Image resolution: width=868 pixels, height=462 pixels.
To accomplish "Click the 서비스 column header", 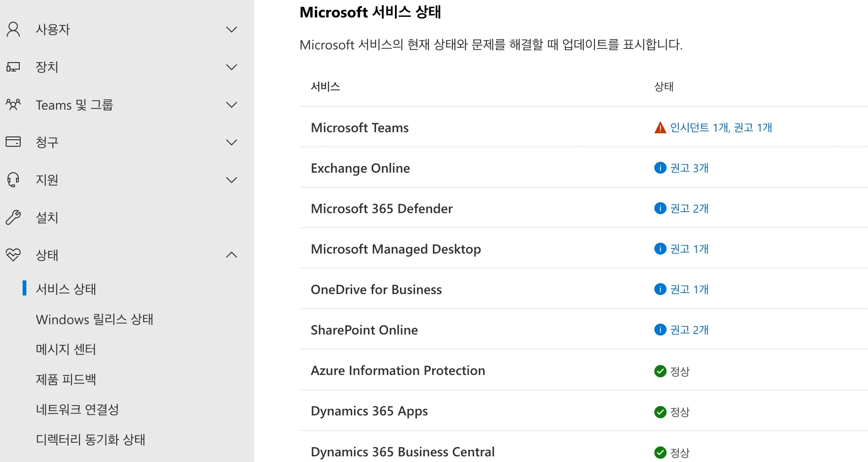I will tap(325, 87).
